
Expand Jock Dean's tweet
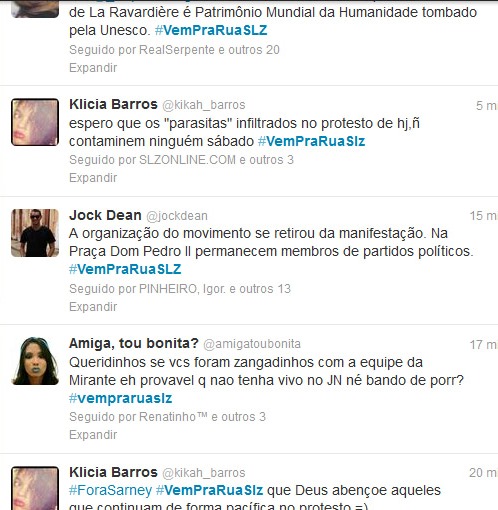coord(93,306)
